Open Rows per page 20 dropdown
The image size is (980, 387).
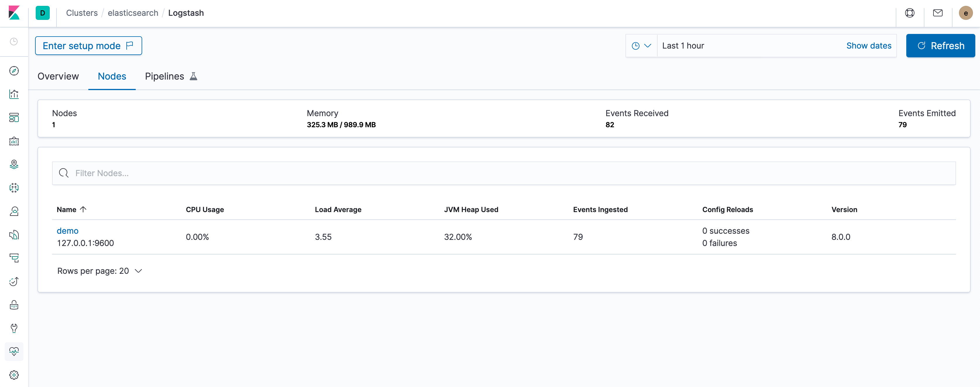pyautogui.click(x=100, y=271)
